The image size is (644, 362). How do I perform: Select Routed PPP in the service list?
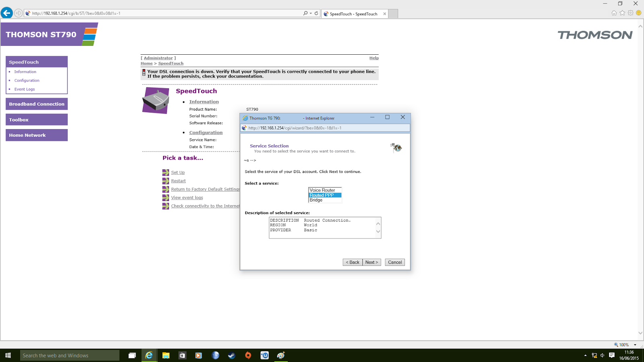[325, 195]
